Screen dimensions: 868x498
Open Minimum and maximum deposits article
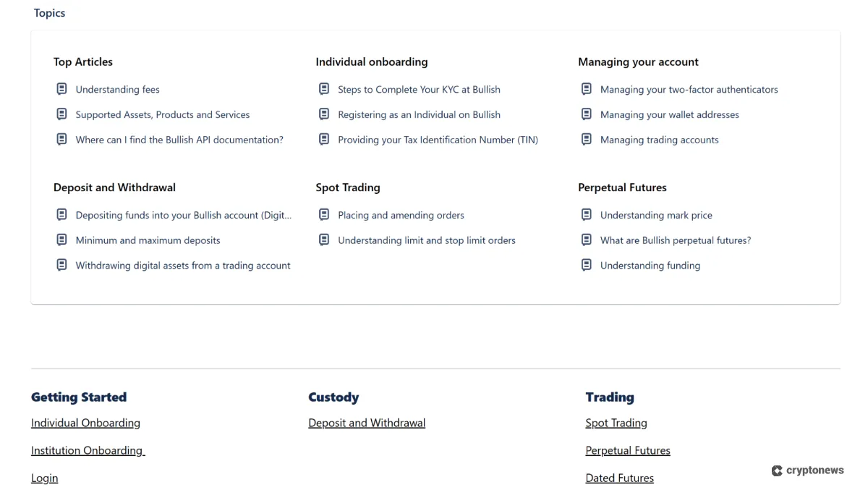pos(148,241)
